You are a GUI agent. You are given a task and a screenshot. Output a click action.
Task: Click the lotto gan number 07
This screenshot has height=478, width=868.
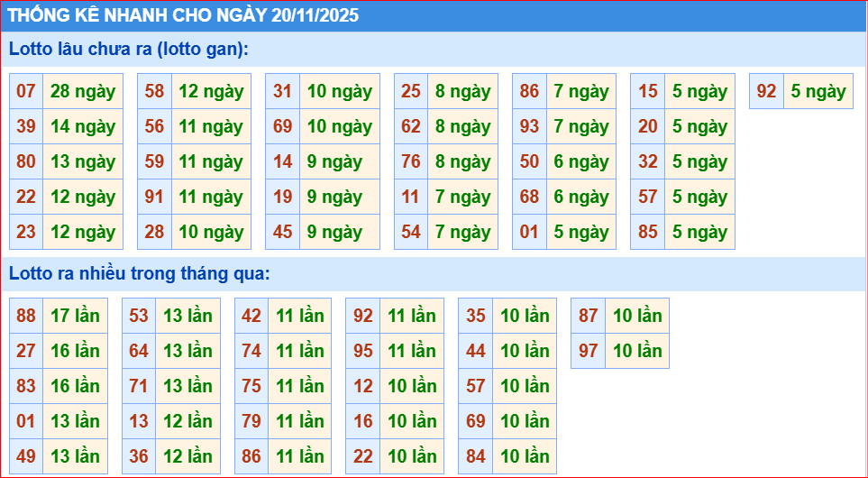(26, 91)
